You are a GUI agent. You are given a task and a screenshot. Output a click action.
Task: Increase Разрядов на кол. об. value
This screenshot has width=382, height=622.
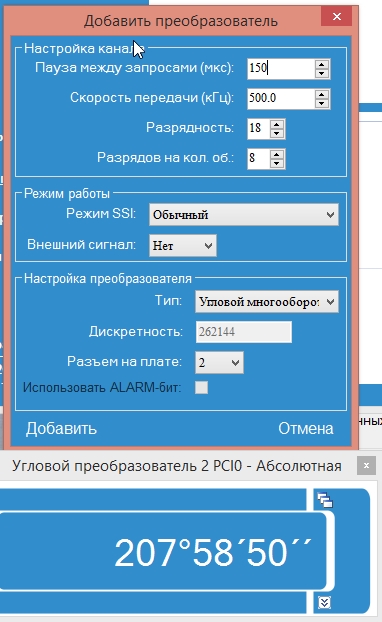pyautogui.click(x=277, y=155)
